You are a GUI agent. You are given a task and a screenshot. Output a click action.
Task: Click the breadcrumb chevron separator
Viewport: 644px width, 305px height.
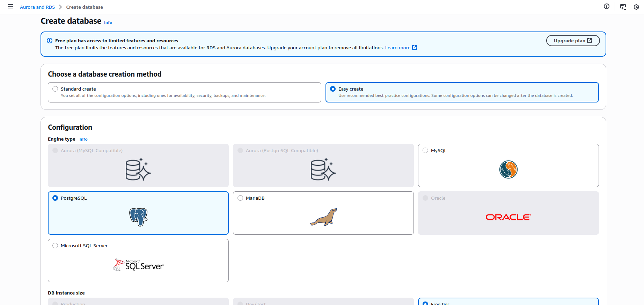point(60,7)
